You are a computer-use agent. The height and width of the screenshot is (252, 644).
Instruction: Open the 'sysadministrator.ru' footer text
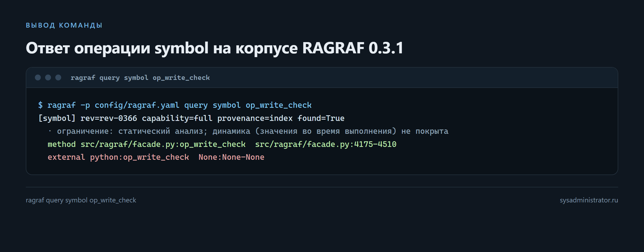pos(589,200)
